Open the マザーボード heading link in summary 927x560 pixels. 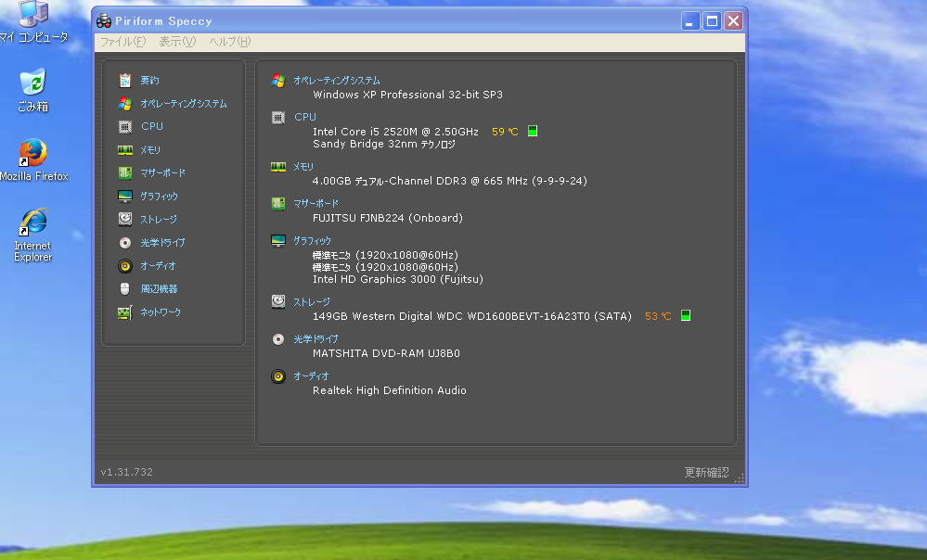pyautogui.click(x=315, y=204)
